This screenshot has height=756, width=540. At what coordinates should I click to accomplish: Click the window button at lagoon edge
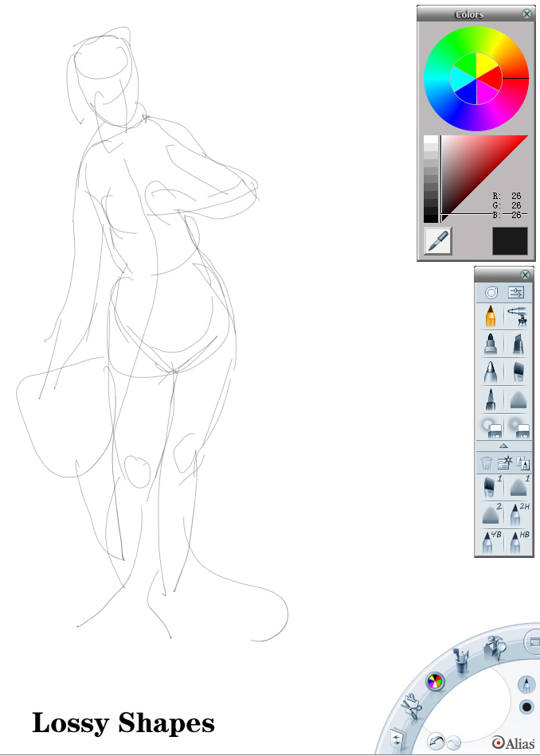[533, 643]
